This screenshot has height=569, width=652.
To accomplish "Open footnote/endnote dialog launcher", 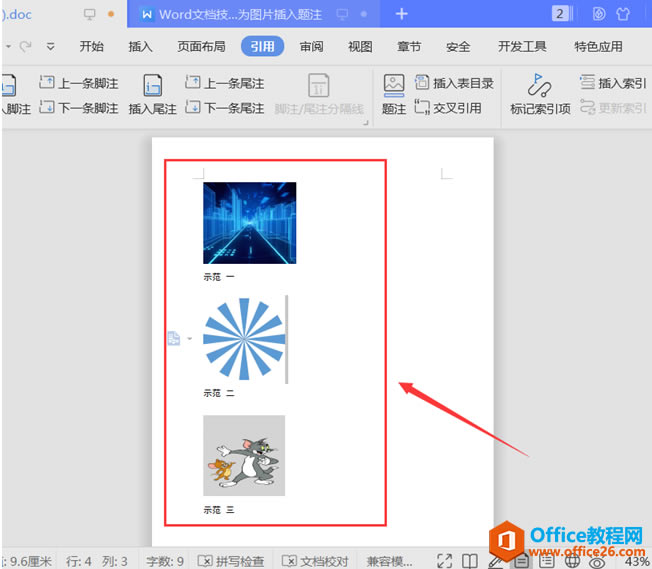I will tap(366, 122).
